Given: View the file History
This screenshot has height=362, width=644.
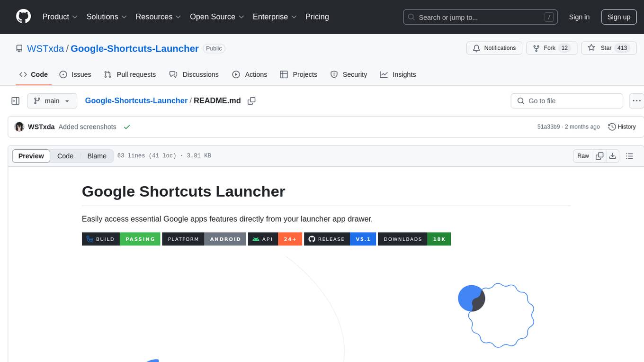Looking at the screenshot, I should click(622, 127).
